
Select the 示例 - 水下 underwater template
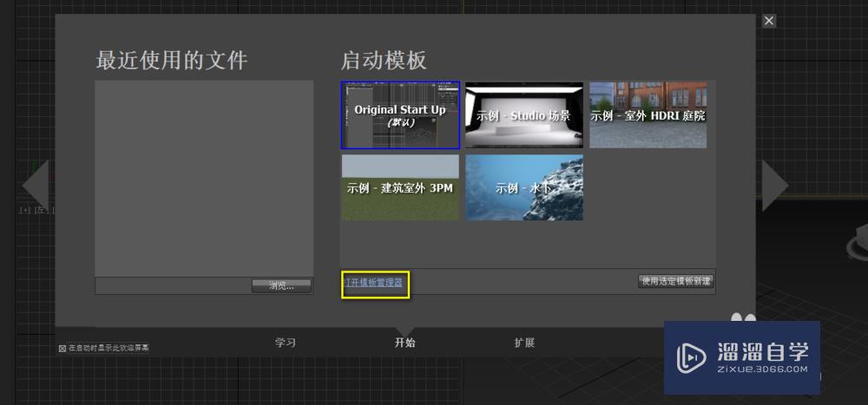pyautogui.click(x=523, y=187)
